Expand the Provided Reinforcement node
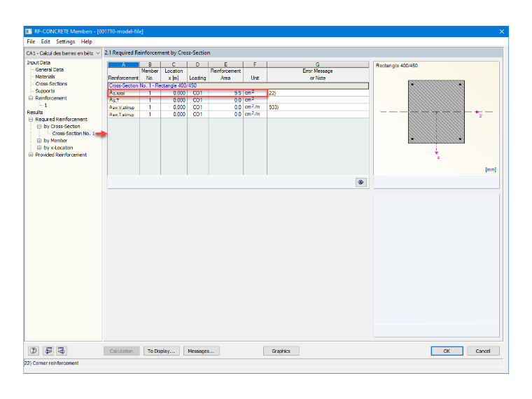This screenshot has height=399, width=532. pyautogui.click(x=31, y=155)
